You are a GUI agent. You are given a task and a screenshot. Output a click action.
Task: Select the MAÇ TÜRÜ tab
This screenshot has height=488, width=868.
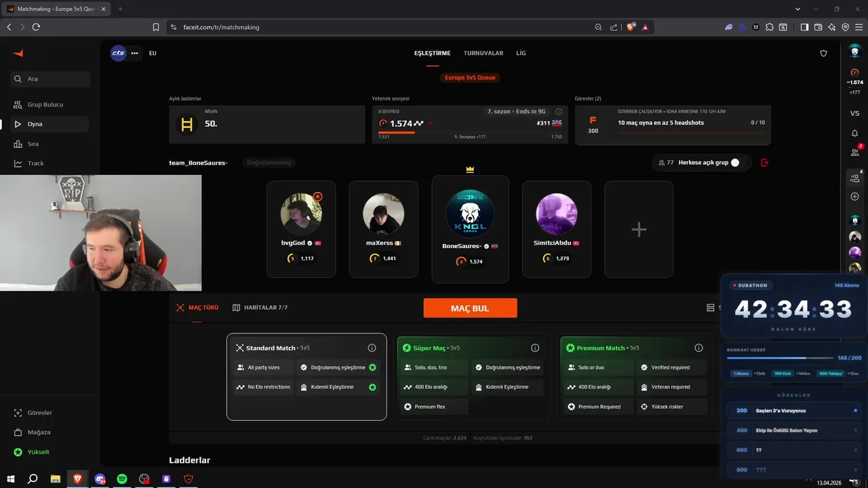[197, 308]
